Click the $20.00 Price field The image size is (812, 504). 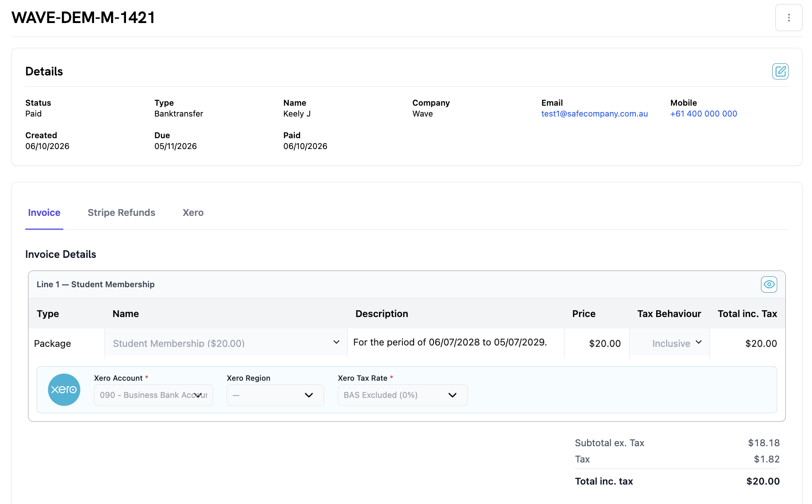597,343
